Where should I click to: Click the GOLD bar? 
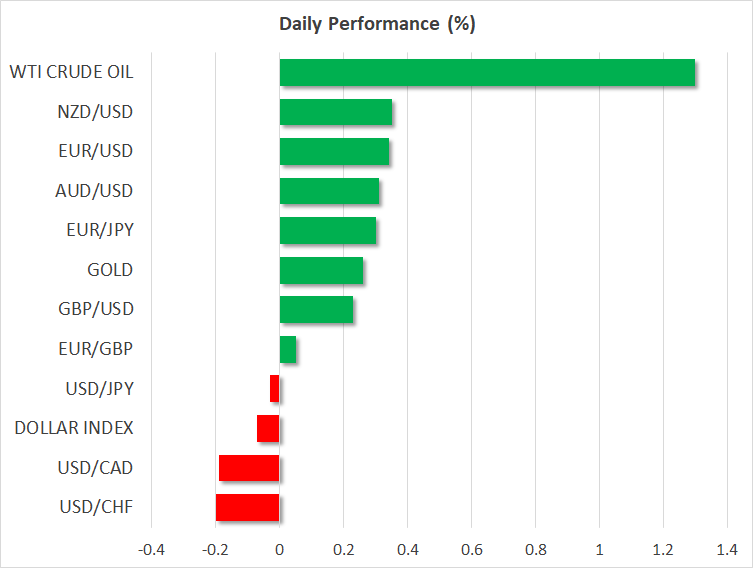point(321,270)
